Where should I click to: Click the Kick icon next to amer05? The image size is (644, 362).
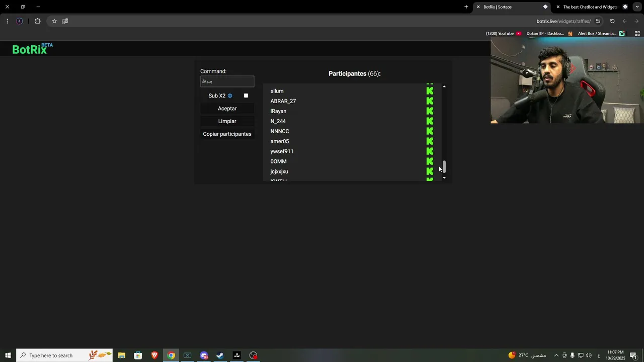[430, 141]
